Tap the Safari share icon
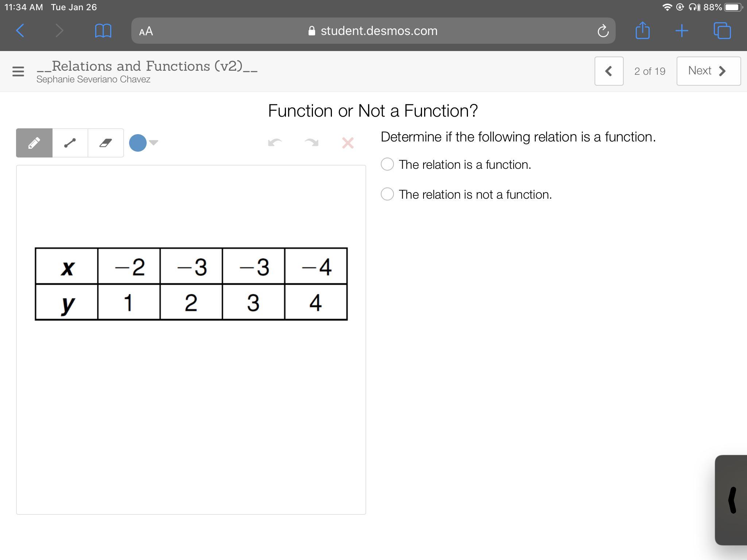 pos(642,31)
